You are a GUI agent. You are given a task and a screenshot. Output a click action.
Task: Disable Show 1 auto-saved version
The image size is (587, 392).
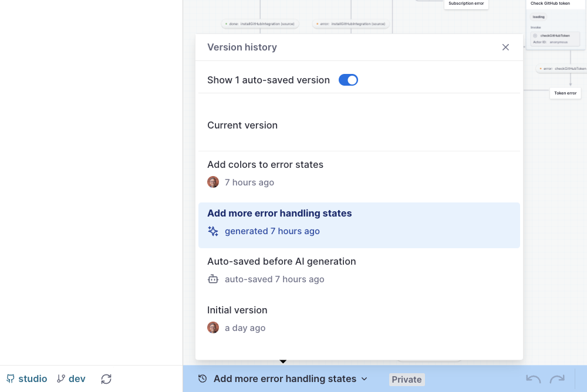tap(348, 79)
